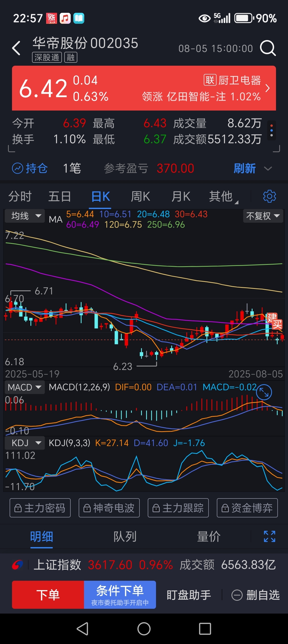Switch to the 量价 tab

coord(209,536)
